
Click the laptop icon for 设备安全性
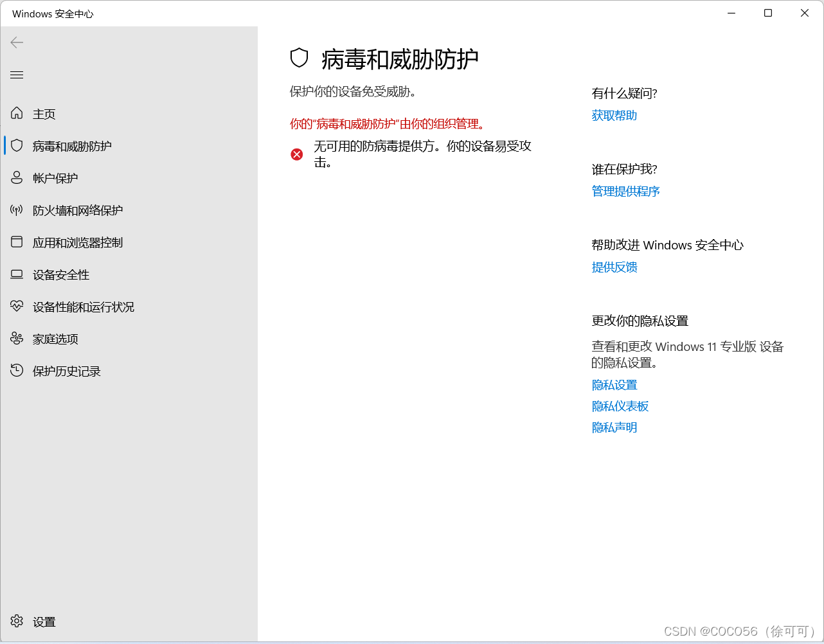click(17, 274)
